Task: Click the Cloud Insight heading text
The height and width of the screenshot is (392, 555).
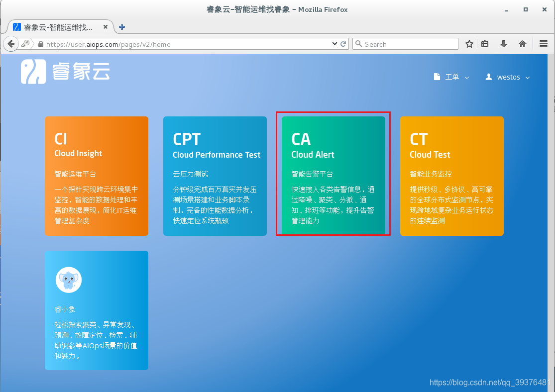Action: pyautogui.click(x=78, y=153)
